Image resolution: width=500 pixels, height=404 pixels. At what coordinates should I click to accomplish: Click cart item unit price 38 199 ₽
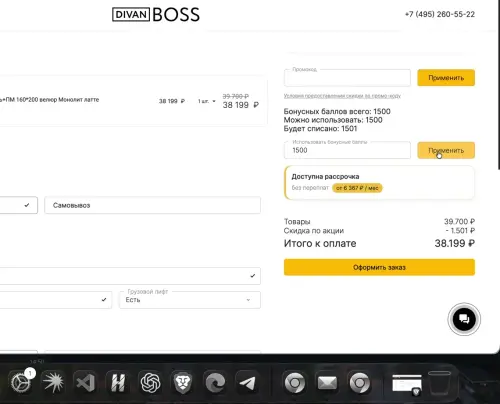(172, 101)
